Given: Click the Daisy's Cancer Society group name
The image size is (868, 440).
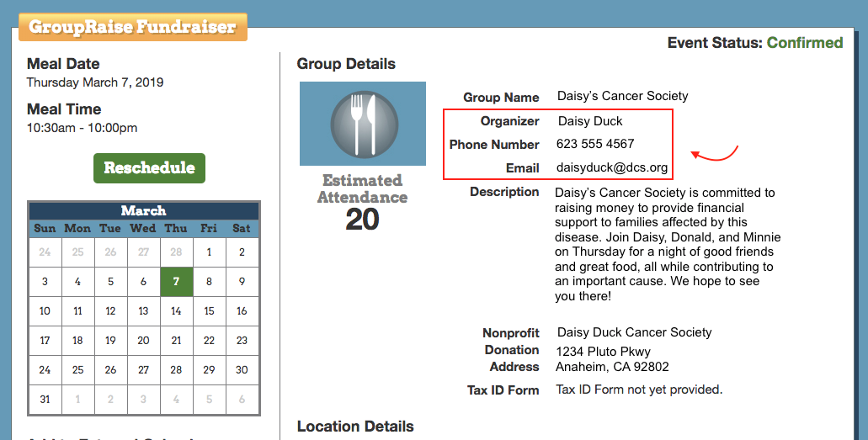Looking at the screenshot, I should (622, 96).
